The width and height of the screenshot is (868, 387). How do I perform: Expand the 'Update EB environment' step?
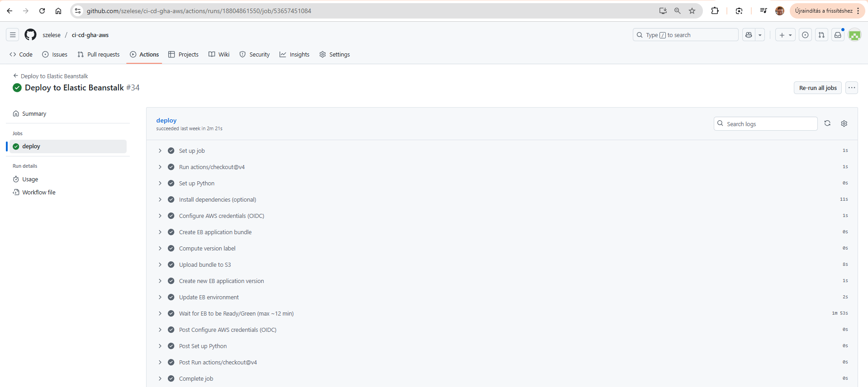pos(160,297)
